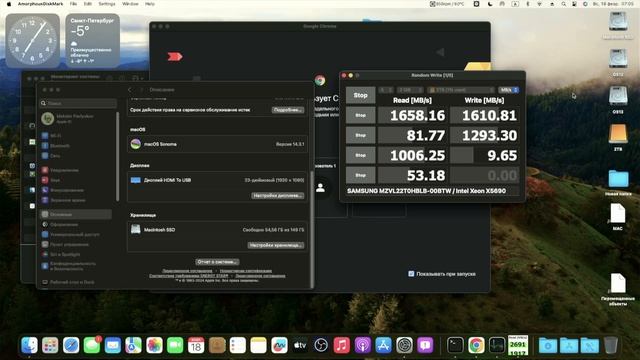Click the Settings content scrollbar
Viewport: 640px width, 360px height.
tap(311, 229)
